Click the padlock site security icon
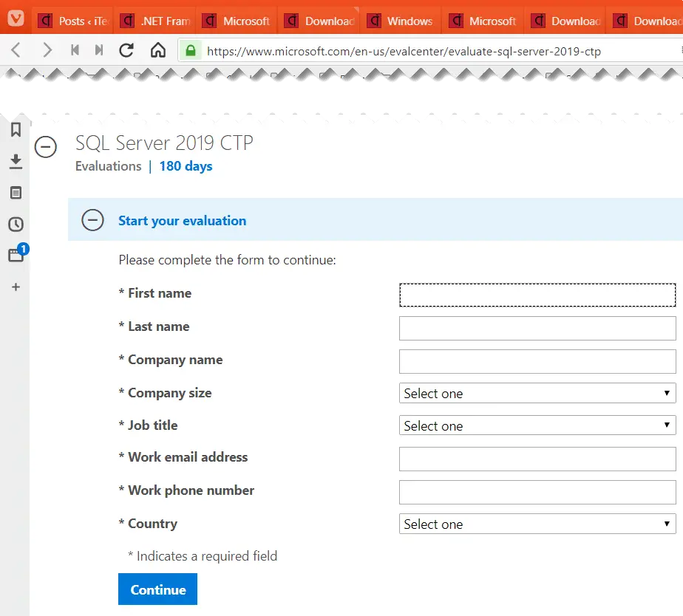The image size is (683, 616). [190, 51]
